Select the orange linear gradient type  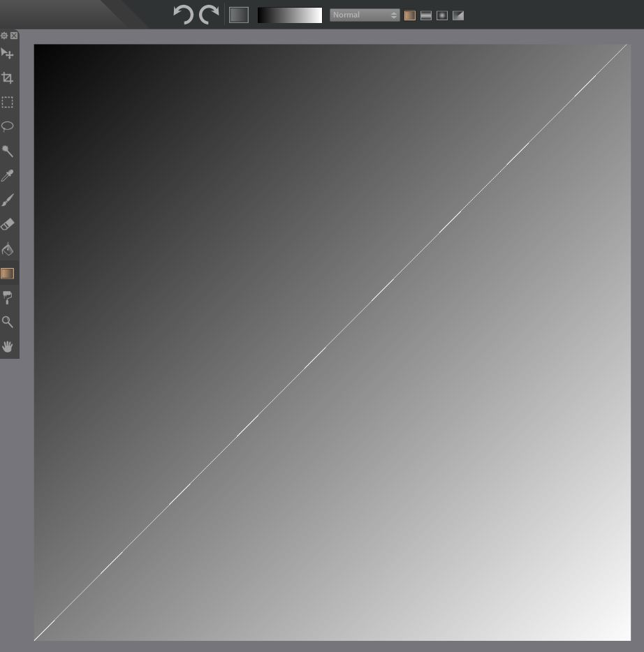[x=410, y=15]
